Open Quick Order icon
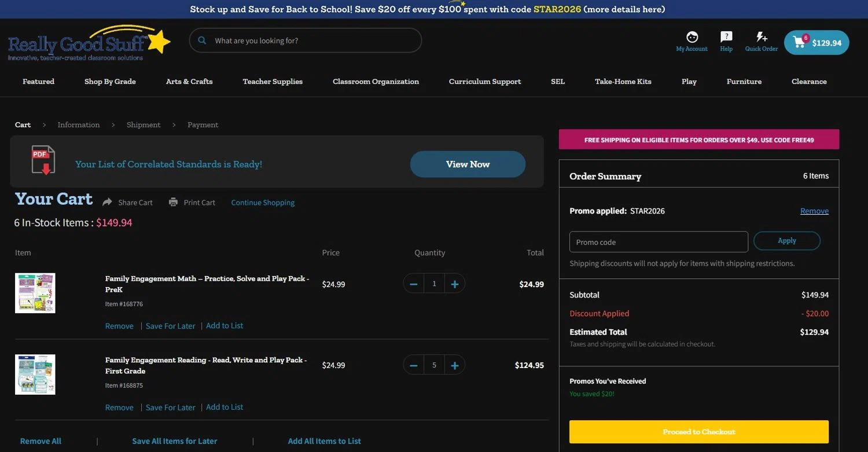Viewport: 868px width, 452px height. 762,36
